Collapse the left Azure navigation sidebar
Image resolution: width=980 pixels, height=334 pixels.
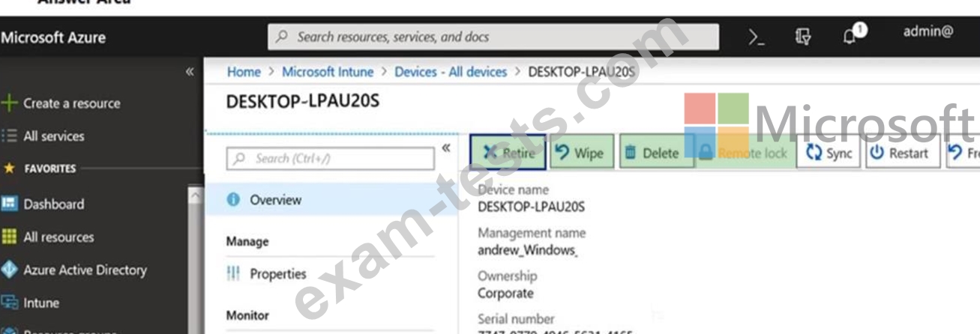tap(190, 72)
